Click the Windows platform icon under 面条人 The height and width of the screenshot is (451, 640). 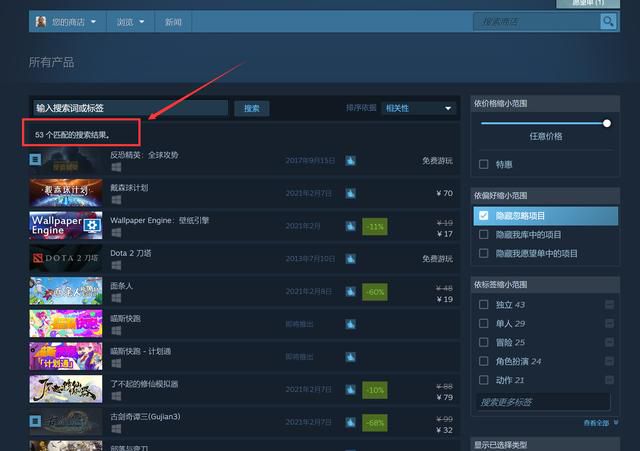click(x=116, y=298)
